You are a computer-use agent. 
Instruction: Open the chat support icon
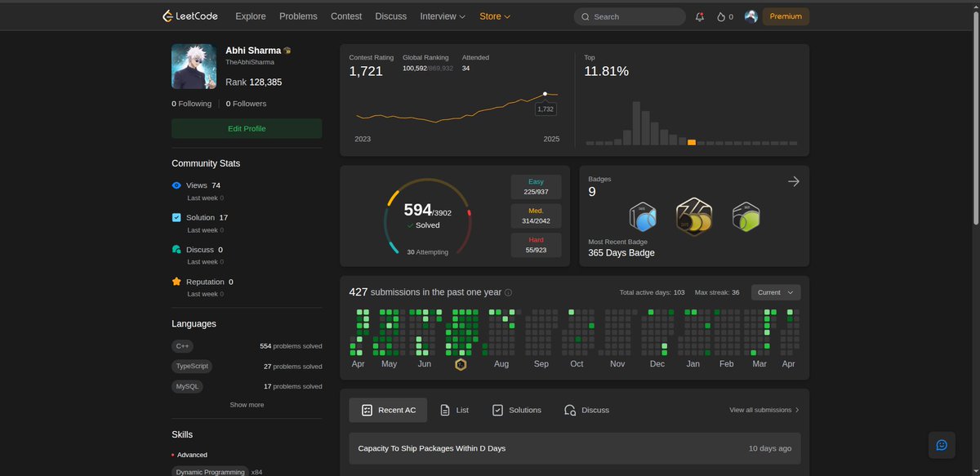[942, 445]
